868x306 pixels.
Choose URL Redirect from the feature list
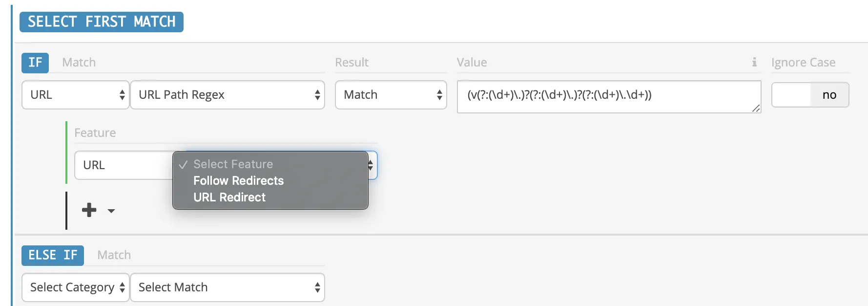click(229, 197)
